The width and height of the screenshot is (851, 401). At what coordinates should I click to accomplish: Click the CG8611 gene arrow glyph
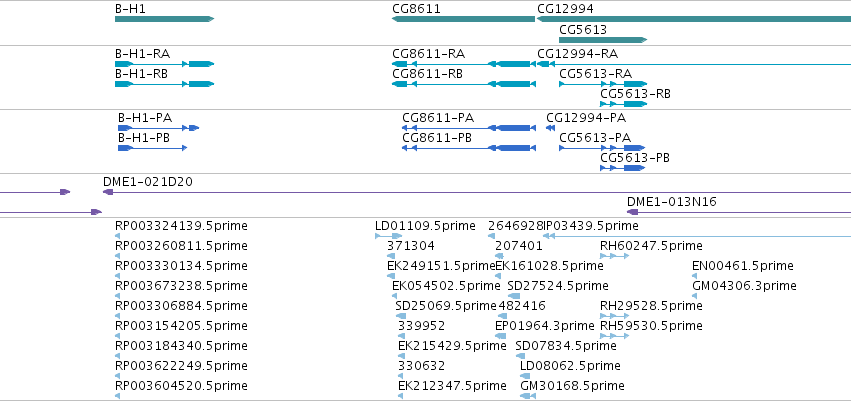pyautogui.click(x=463, y=19)
